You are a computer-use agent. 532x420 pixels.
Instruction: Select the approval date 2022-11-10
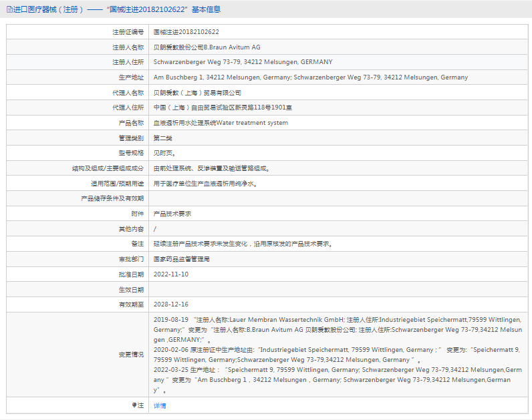[171, 274]
